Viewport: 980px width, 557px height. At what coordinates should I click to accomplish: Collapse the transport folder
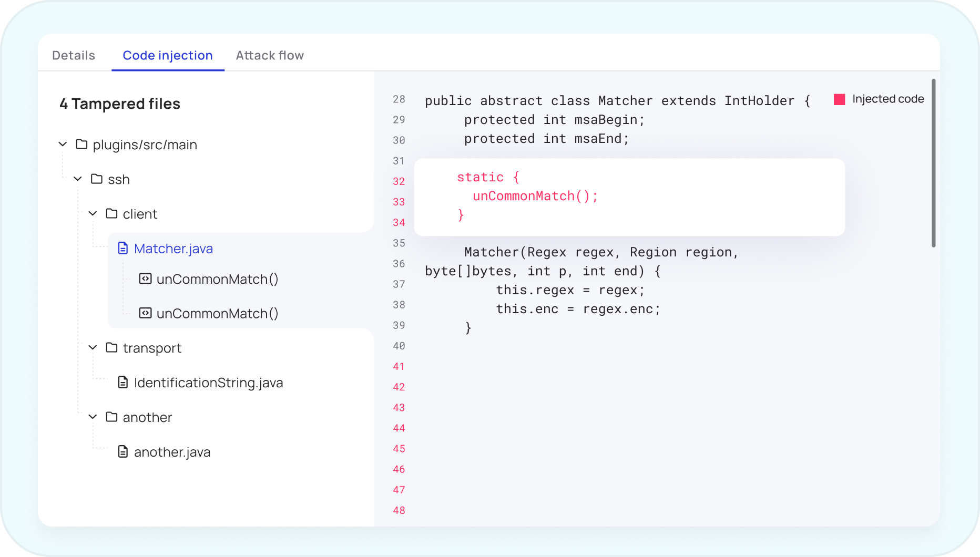pyautogui.click(x=93, y=347)
